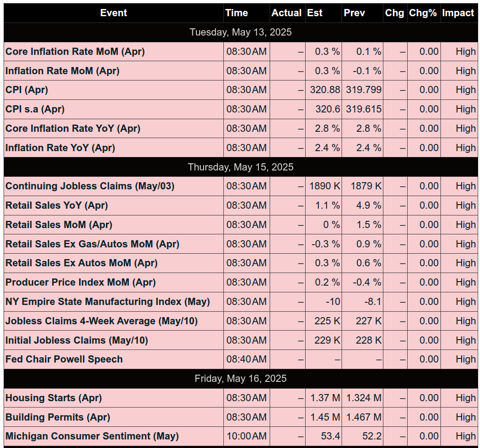
Task: Click Retail Sales MoM (Apr) event
Action: coord(59,224)
